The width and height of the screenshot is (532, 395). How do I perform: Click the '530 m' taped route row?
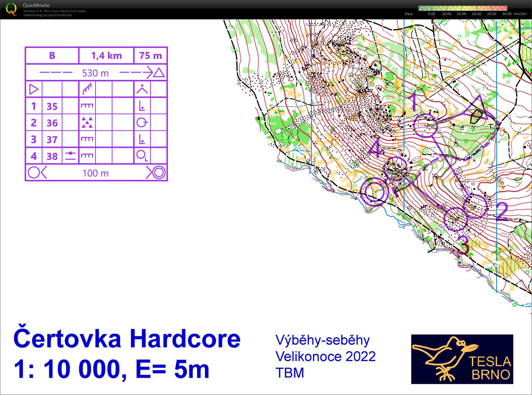pos(95,72)
